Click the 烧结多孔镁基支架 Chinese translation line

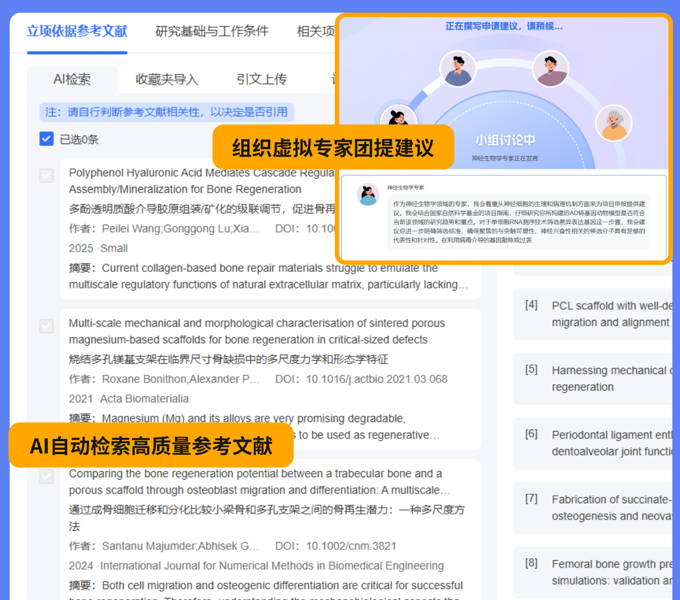(x=228, y=359)
